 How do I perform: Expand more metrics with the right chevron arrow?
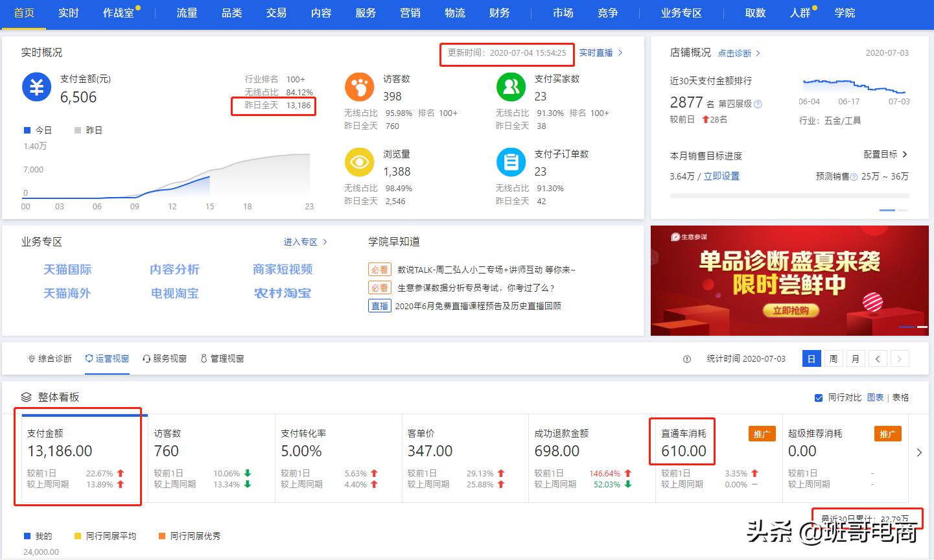click(x=920, y=454)
